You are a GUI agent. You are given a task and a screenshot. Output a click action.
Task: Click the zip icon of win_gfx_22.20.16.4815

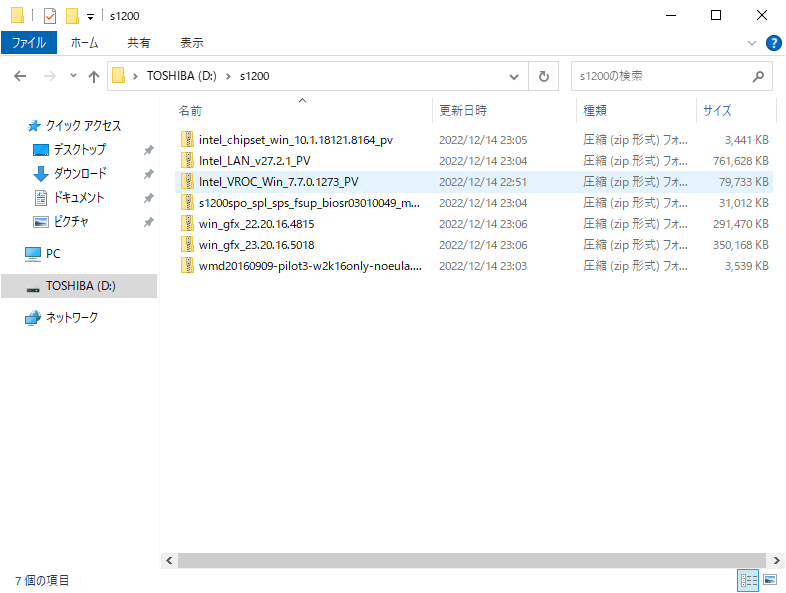tap(187, 224)
